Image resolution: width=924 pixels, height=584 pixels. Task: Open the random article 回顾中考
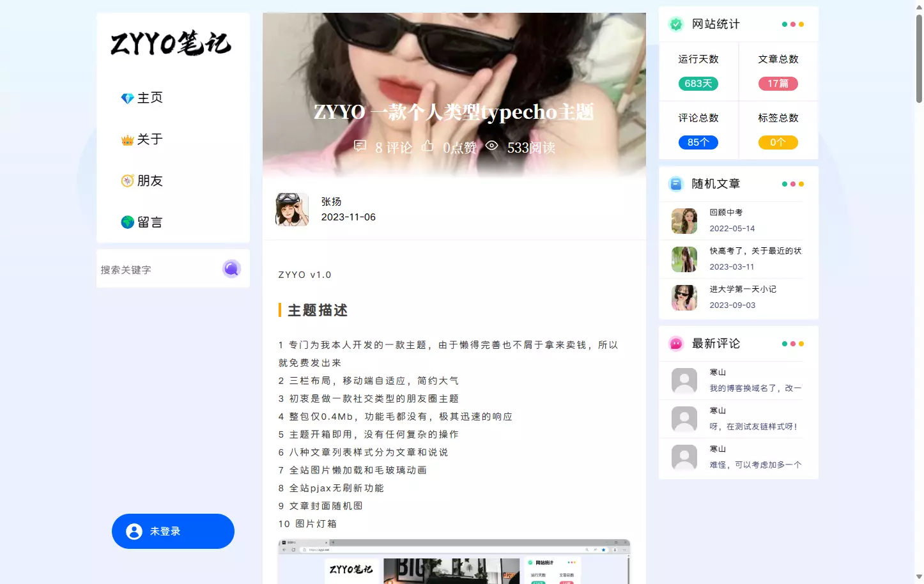tap(726, 213)
